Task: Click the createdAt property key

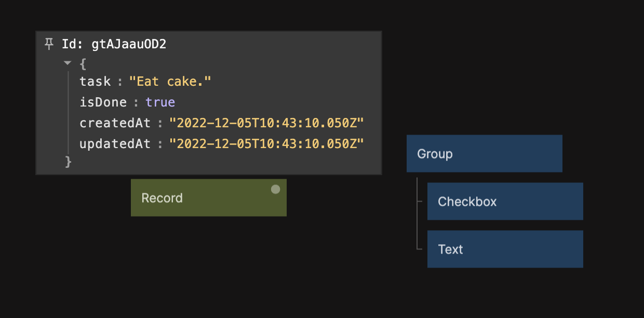Action: tap(115, 123)
